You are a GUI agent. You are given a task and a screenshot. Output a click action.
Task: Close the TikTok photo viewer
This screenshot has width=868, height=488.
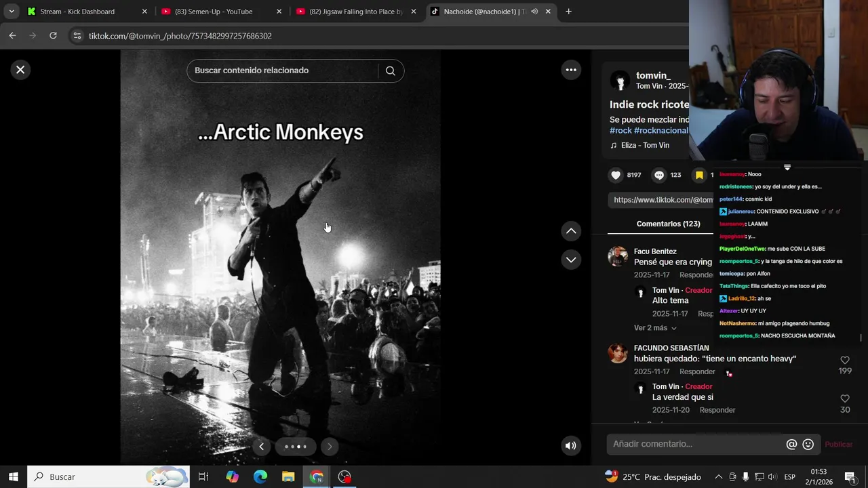20,70
